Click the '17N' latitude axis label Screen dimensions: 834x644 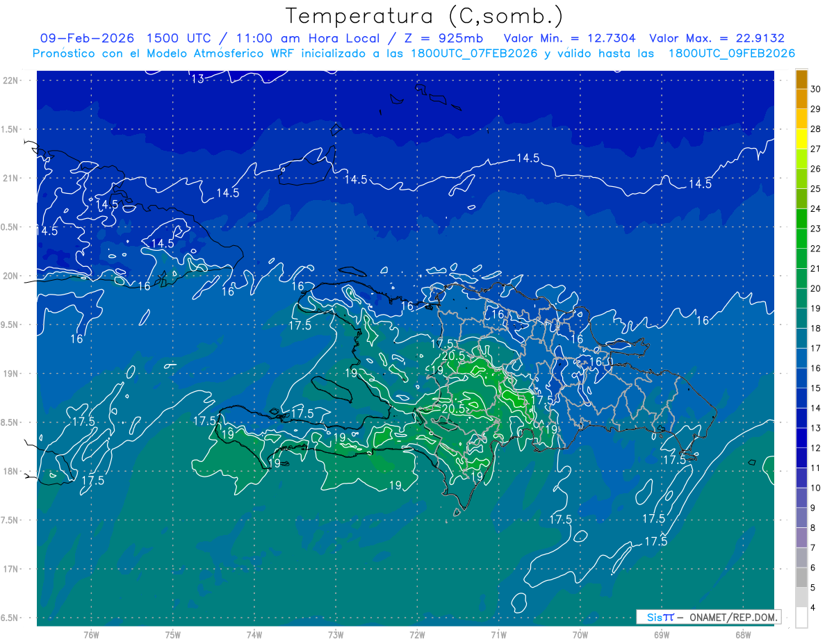(11, 569)
